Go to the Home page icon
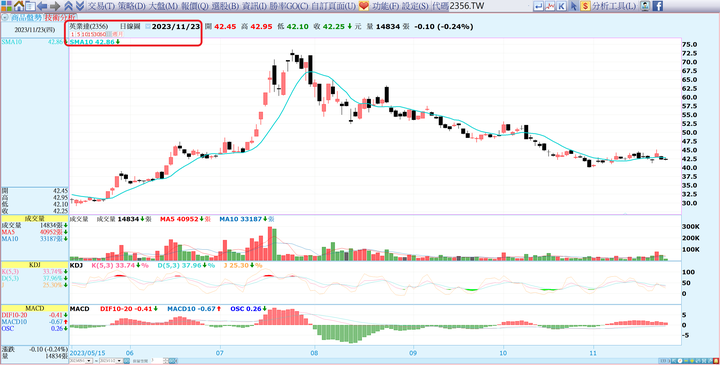Screen dimensions: 720x365 (x=19, y=6)
